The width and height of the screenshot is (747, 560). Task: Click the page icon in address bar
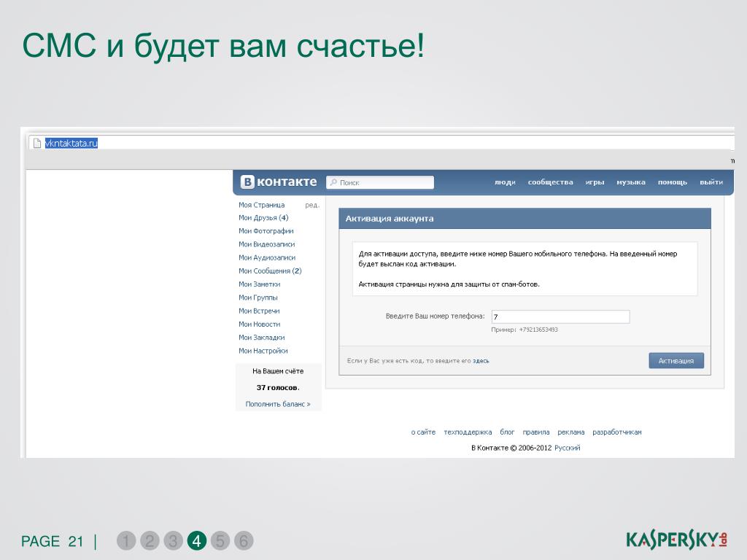pyautogui.click(x=37, y=143)
